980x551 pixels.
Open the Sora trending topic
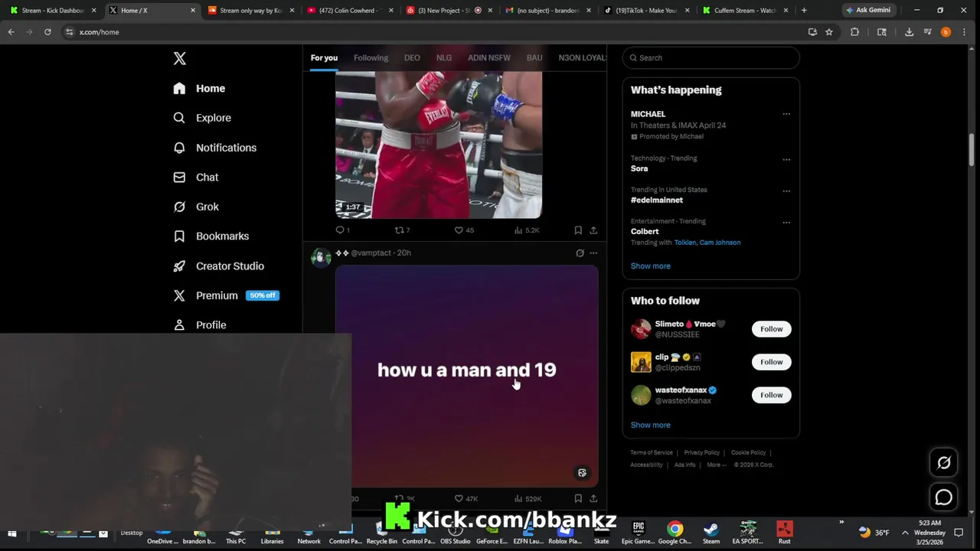click(x=639, y=168)
